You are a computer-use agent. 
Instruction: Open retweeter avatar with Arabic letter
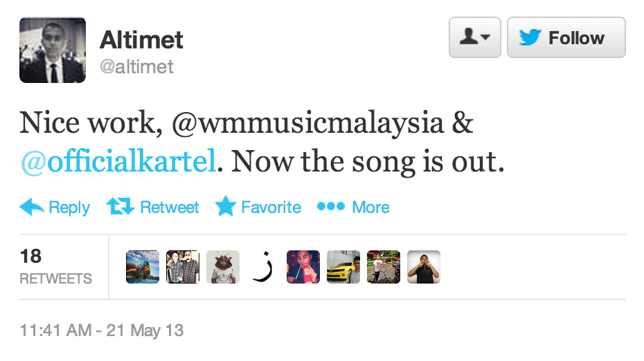coord(263,267)
